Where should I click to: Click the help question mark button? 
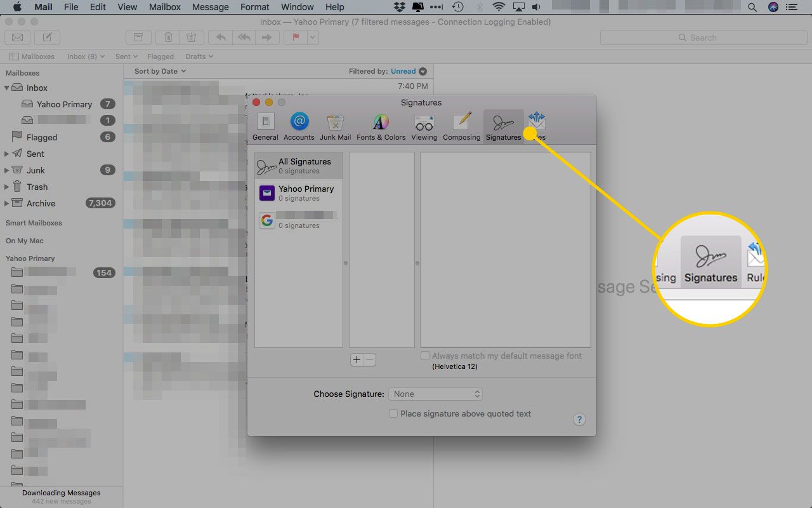[579, 420]
